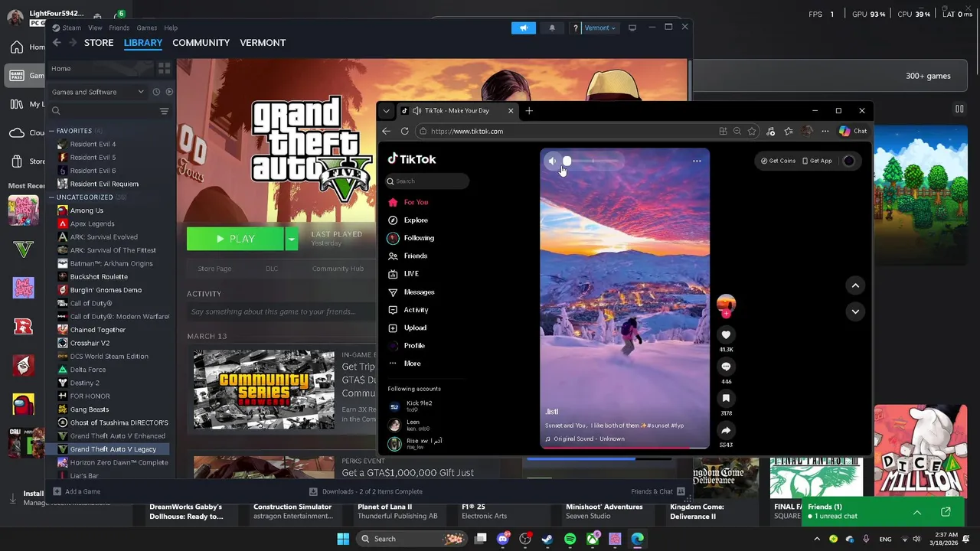Share the TikTok video with the arrow icon

726,430
